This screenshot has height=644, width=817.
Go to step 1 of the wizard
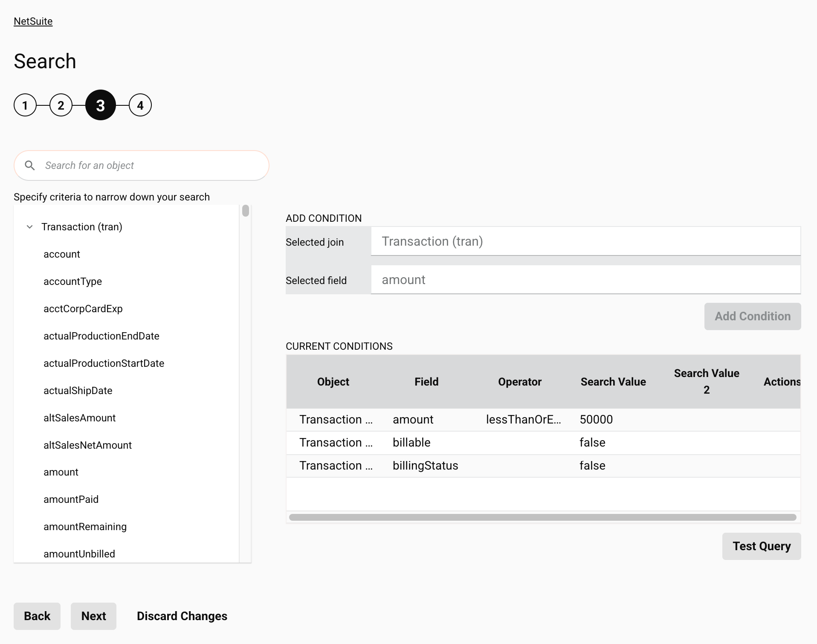25,105
